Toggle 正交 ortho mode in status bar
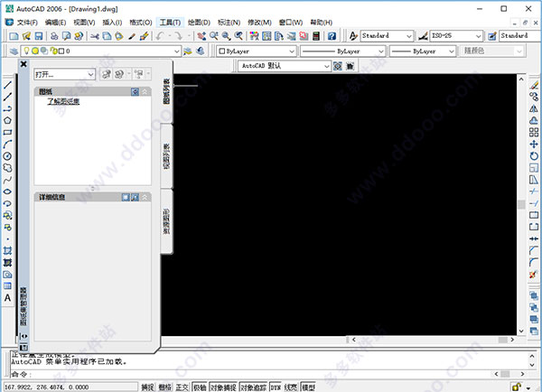The image size is (542, 392). coord(182,387)
